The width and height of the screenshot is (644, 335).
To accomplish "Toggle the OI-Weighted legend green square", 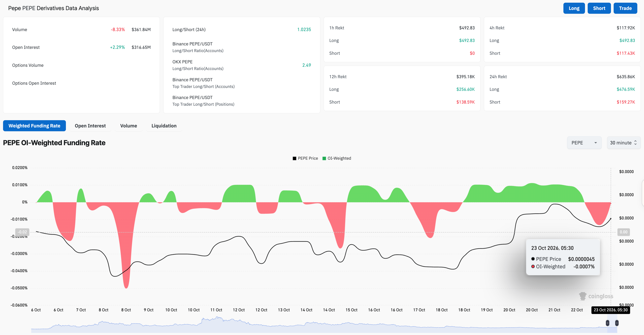I will tap(324, 158).
